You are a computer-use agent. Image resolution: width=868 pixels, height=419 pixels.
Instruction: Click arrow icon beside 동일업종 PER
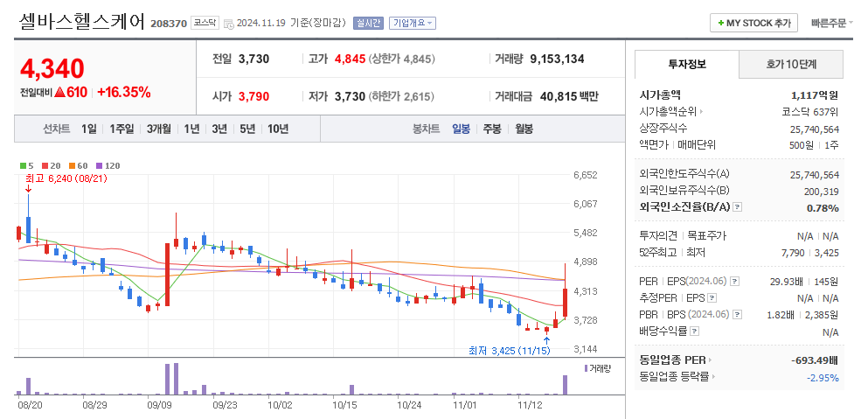[711, 360]
